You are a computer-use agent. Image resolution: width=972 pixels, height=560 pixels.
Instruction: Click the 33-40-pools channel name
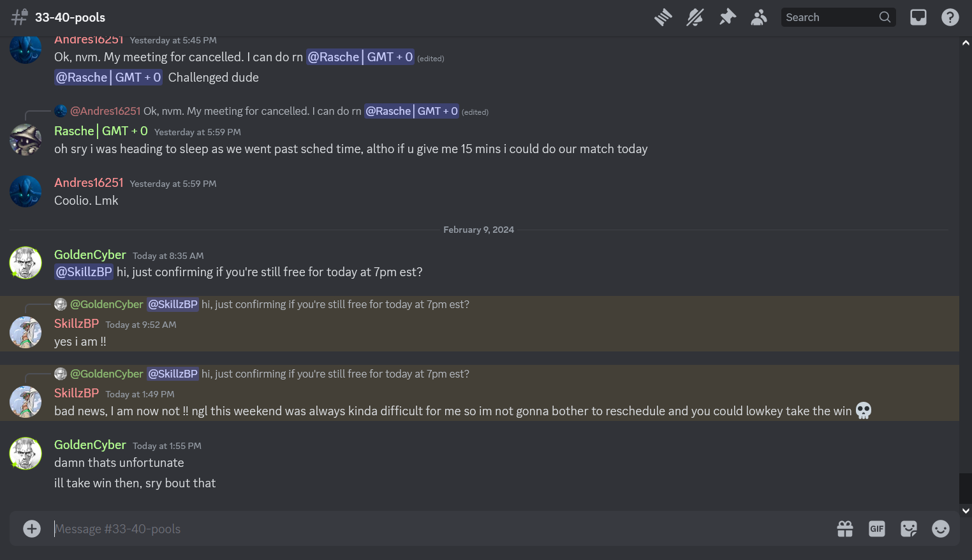(70, 17)
